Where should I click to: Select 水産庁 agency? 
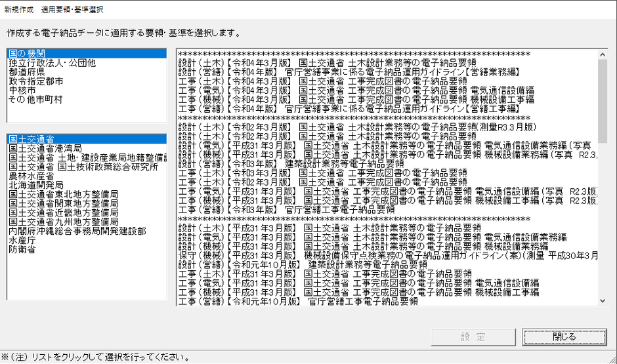coord(87,240)
